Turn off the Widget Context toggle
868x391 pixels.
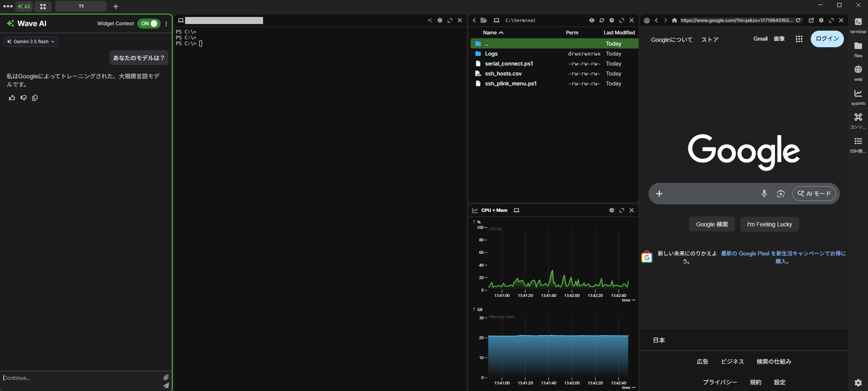[149, 24]
